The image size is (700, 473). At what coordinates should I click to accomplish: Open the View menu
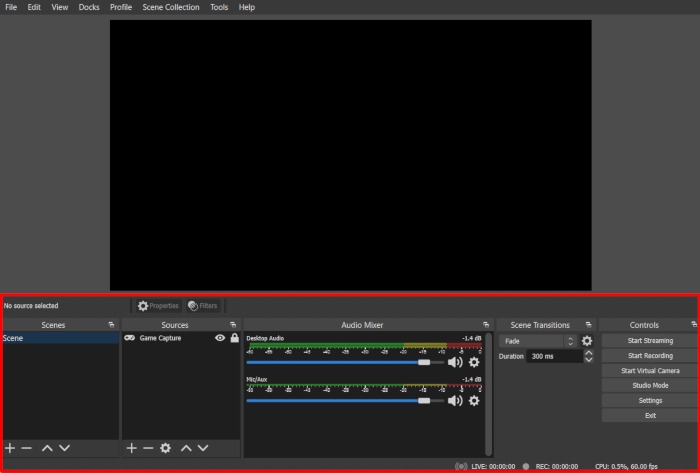pos(60,7)
